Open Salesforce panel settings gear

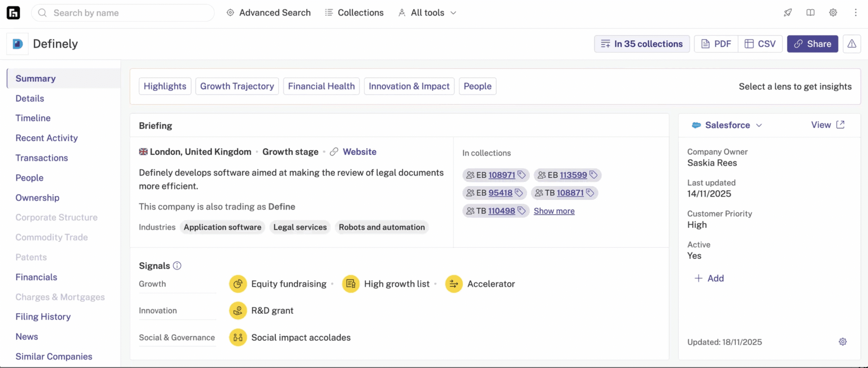tap(843, 342)
